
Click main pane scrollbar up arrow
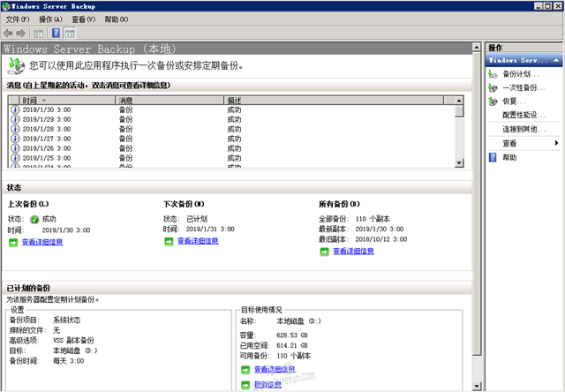coord(477,47)
